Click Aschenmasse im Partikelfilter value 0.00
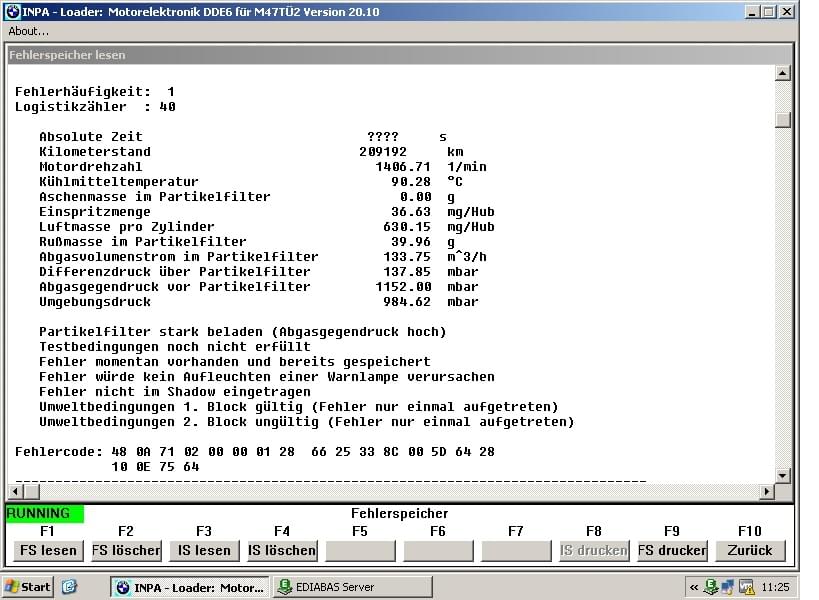Image resolution: width=819 pixels, height=600 pixels. click(x=416, y=197)
